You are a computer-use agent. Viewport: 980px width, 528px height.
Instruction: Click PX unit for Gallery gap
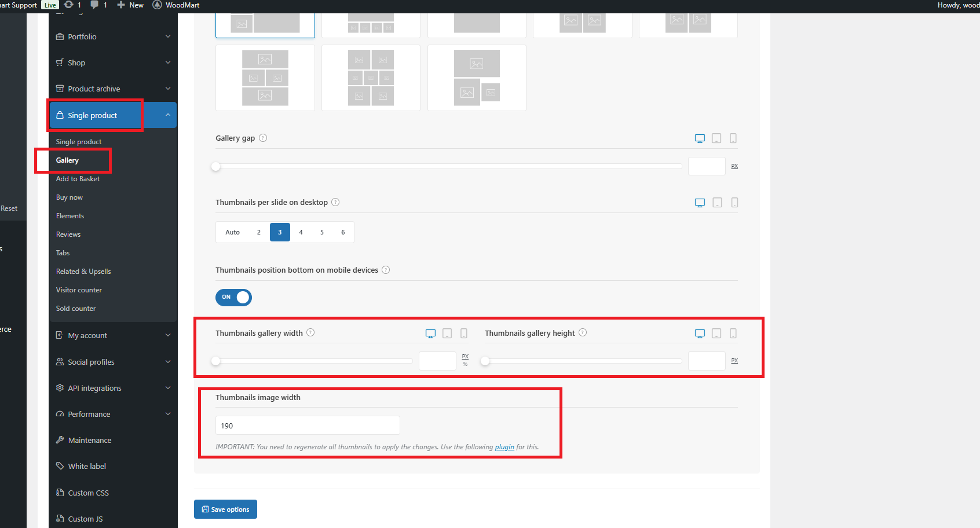coord(734,166)
